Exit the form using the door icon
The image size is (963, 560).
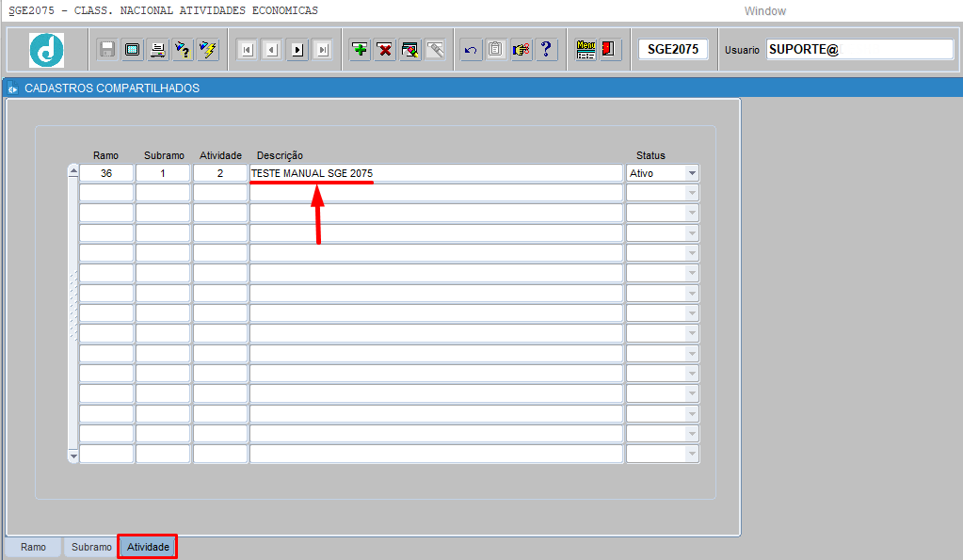(x=609, y=50)
